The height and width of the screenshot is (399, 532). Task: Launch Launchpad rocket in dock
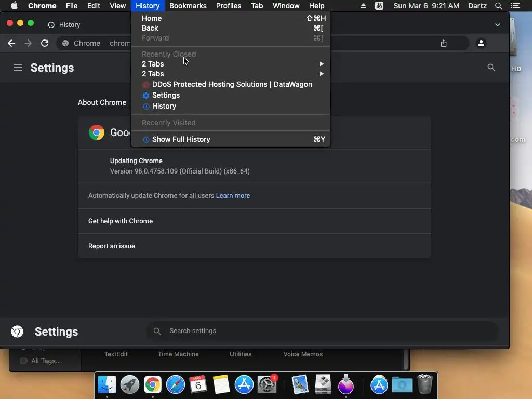click(129, 385)
